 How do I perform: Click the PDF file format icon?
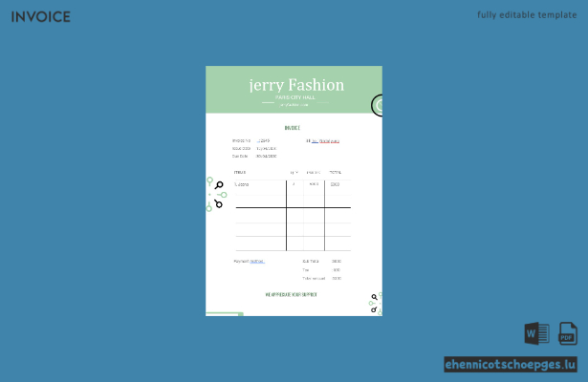pyautogui.click(x=568, y=333)
